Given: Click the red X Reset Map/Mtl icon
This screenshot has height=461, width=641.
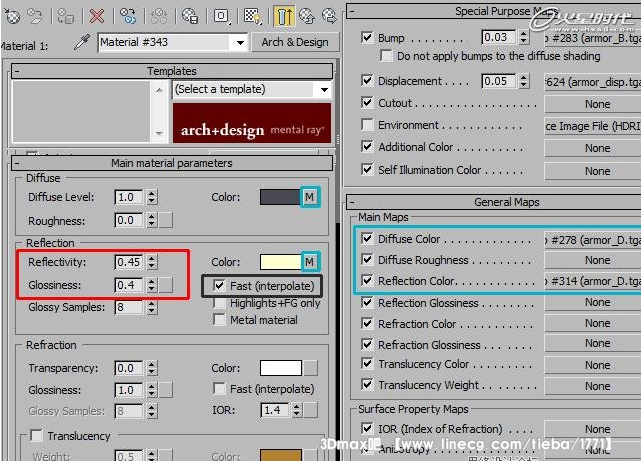Looking at the screenshot, I should tap(97, 16).
